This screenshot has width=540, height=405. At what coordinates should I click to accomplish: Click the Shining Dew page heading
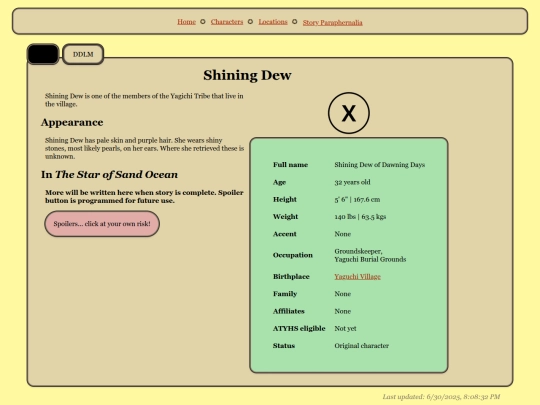click(247, 75)
